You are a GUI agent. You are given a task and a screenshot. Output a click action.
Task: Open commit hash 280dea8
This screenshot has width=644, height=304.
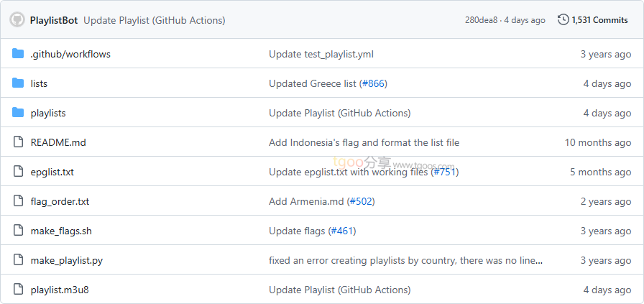[481, 20]
